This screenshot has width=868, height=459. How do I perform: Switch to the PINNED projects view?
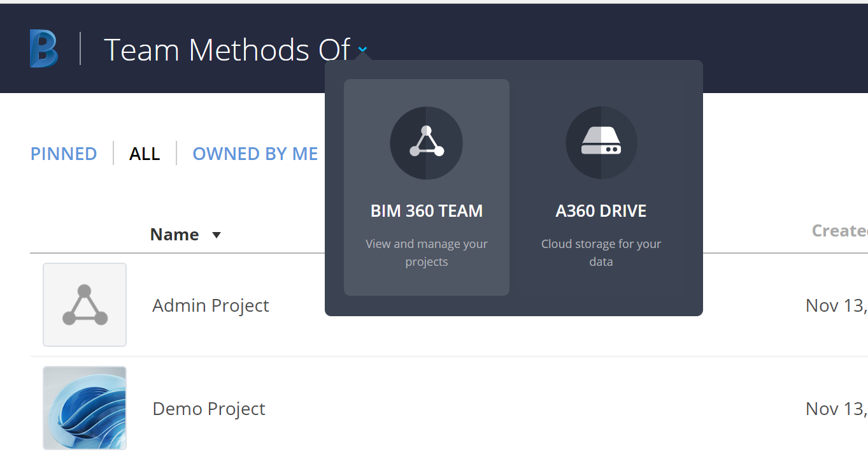[63, 153]
